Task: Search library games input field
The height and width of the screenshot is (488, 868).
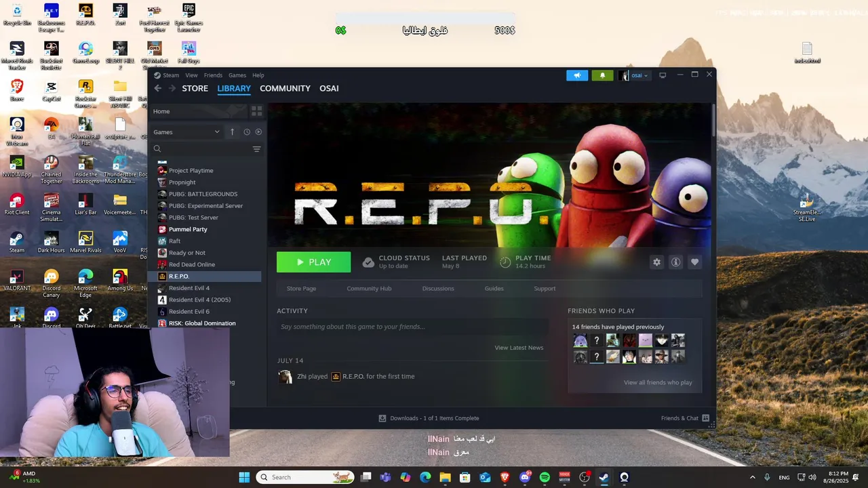Action: pos(201,149)
